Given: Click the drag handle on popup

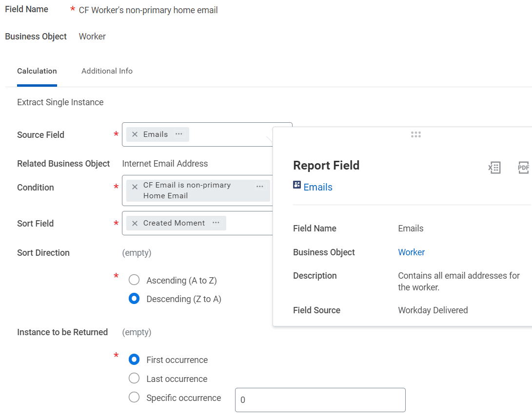Looking at the screenshot, I should 415,134.
